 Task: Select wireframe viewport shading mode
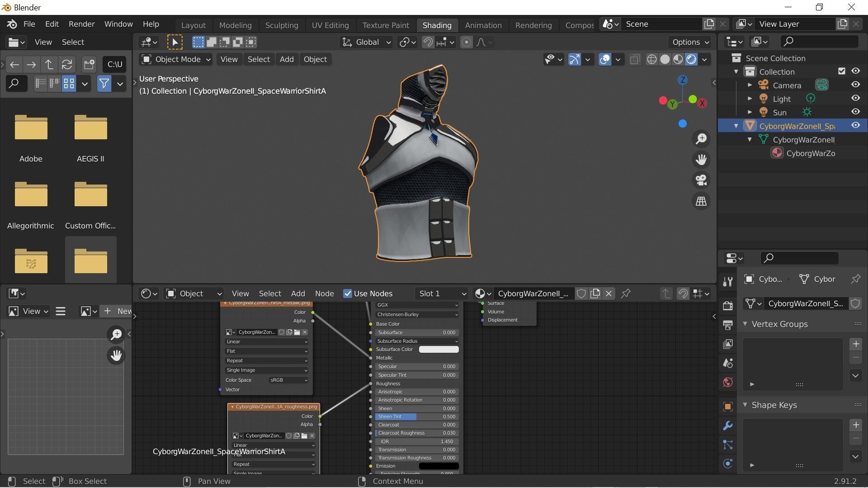[x=651, y=59]
